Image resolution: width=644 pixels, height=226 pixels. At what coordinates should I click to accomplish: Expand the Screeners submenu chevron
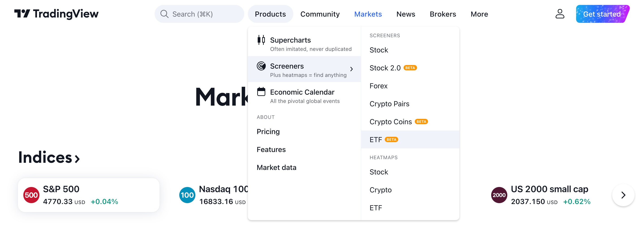tap(352, 69)
